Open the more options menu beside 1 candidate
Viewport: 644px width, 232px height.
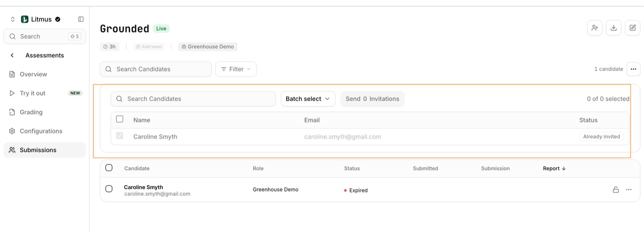pos(633,69)
